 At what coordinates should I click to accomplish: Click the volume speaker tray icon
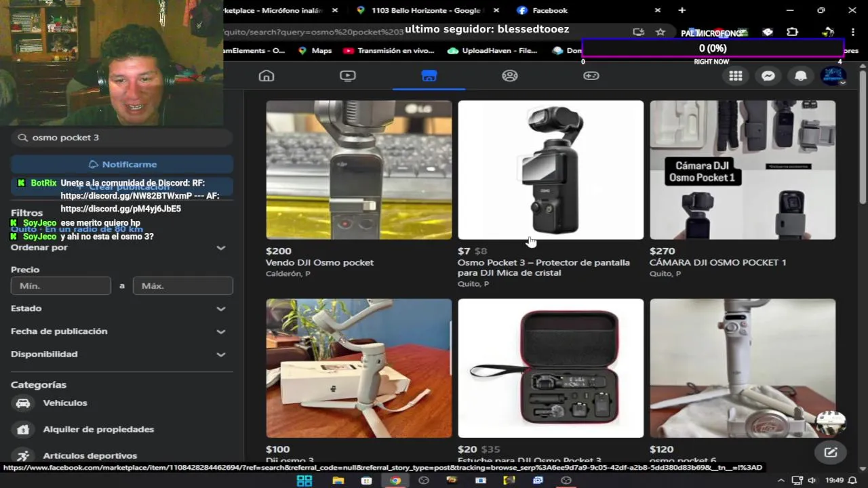812,481
